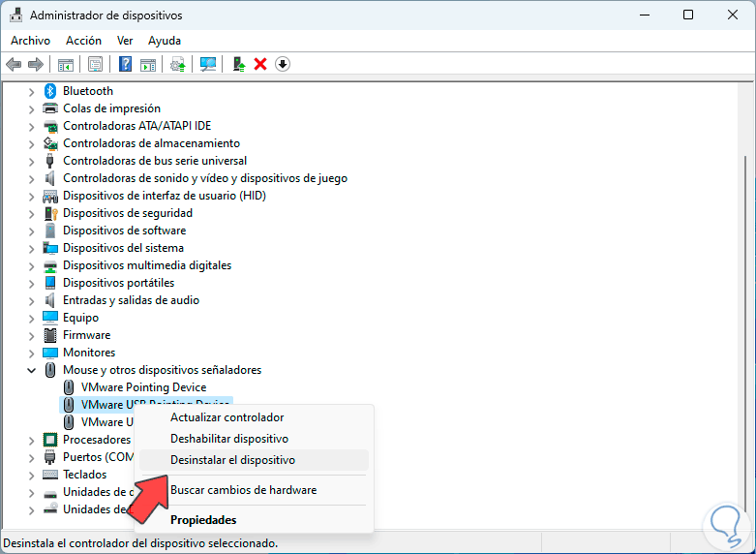This screenshot has height=554, width=756.
Task: Select Dispositivos multimedia digitales label
Action: (147, 265)
